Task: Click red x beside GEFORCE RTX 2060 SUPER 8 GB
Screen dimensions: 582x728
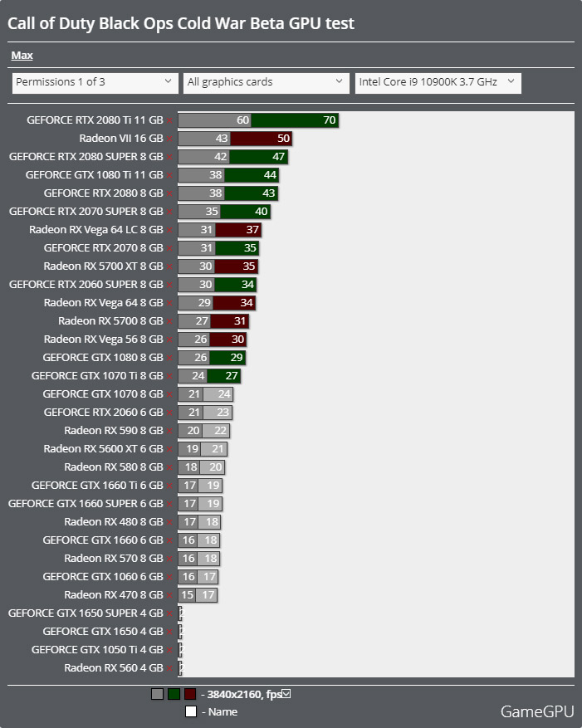Action: (x=169, y=285)
